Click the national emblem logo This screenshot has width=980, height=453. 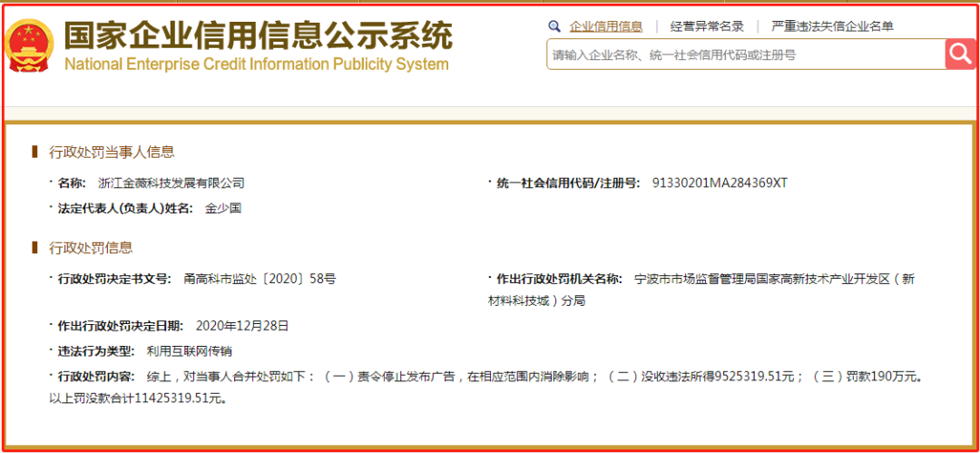29,45
